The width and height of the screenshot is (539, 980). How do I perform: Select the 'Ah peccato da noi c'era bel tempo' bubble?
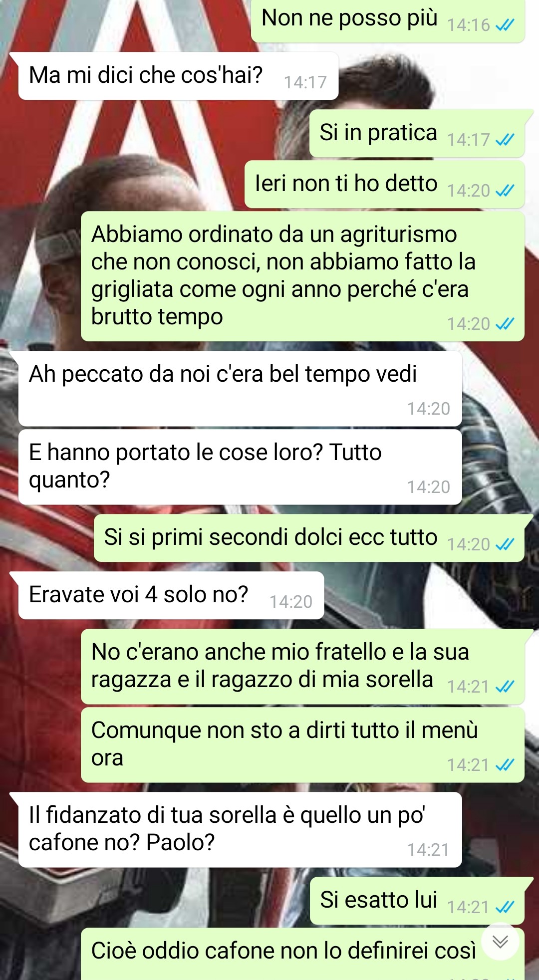coord(240,389)
